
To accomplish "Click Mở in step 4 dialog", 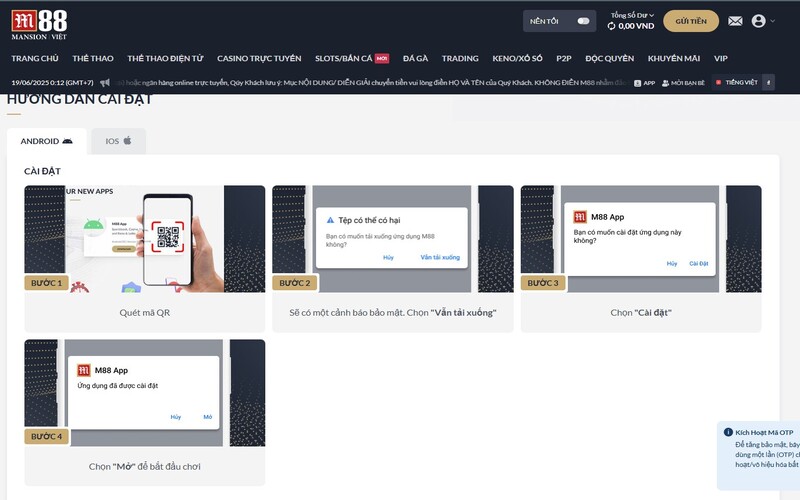I will [x=208, y=417].
